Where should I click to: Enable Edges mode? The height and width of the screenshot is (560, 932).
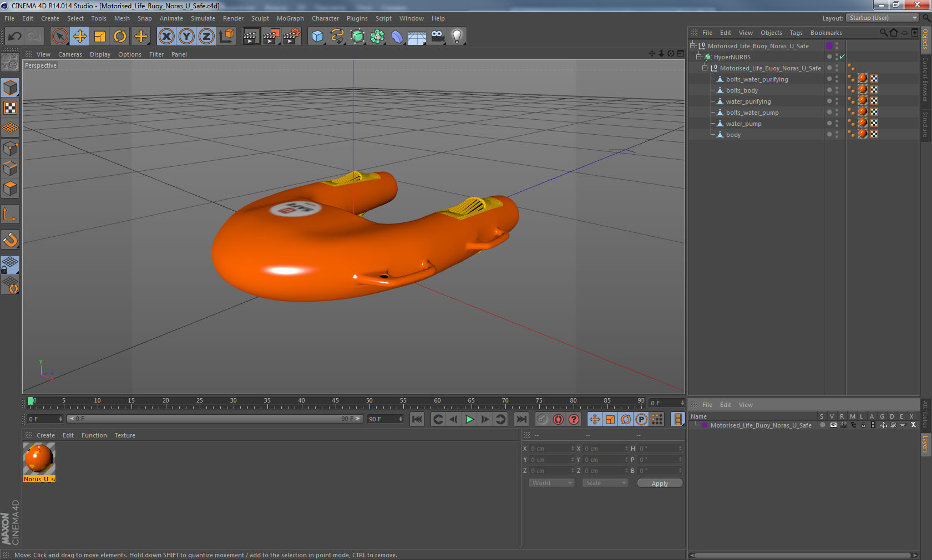click(x=10, y=169)
